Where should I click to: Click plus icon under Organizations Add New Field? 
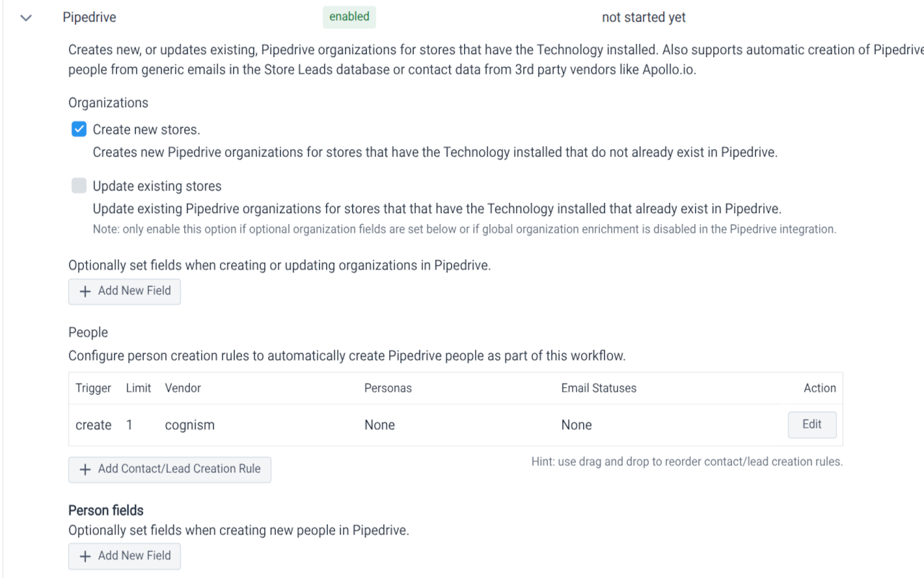click(x=85, y=291)
